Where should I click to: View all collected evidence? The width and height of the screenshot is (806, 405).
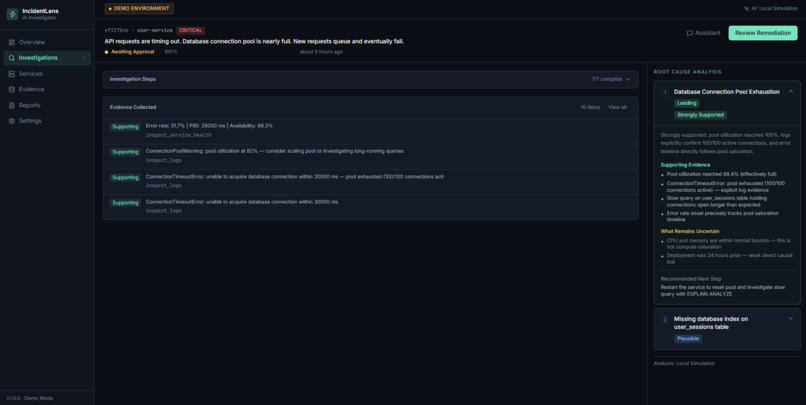click(x=617, y=107)
